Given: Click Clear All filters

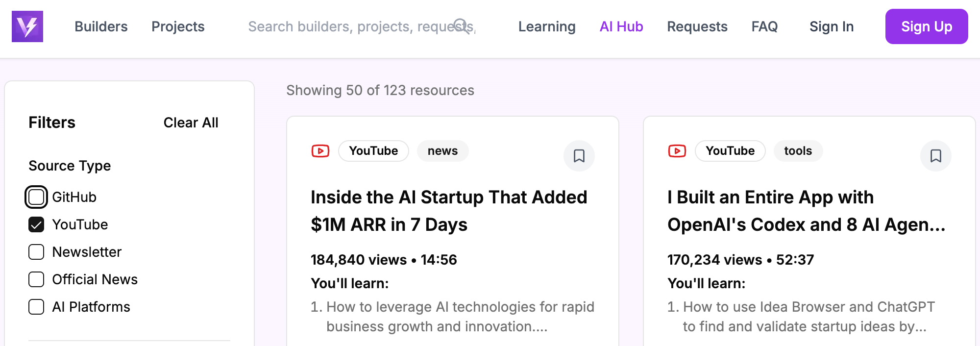Looking at the screenshot, I should click(191, 123).
